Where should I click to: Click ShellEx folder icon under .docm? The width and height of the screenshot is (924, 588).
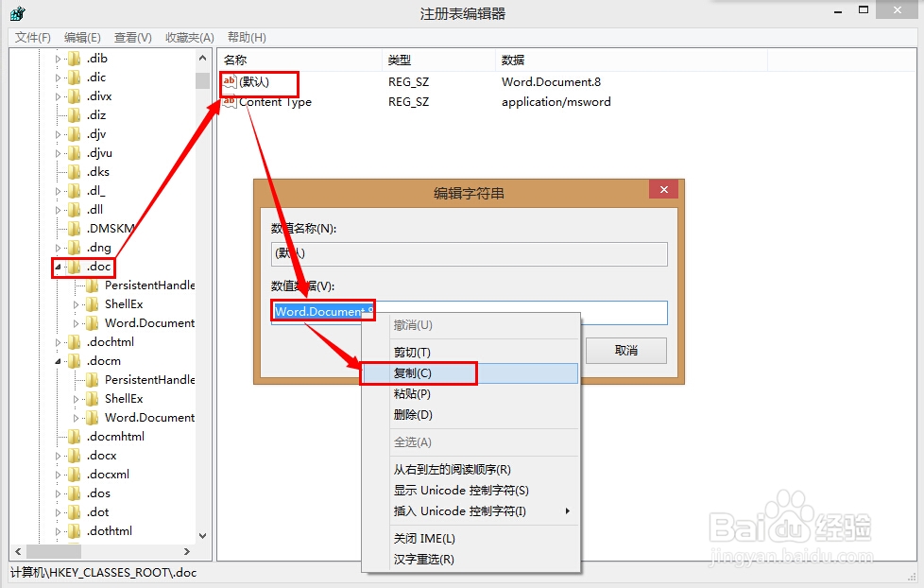click(x=92, y=399)
